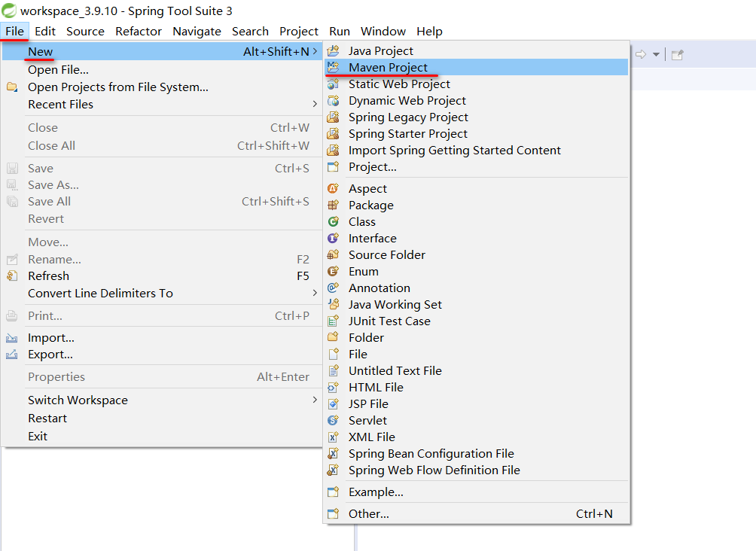Click the Static Web Project icon
This screenshot has width=756, height=551.
pos(333,84)
